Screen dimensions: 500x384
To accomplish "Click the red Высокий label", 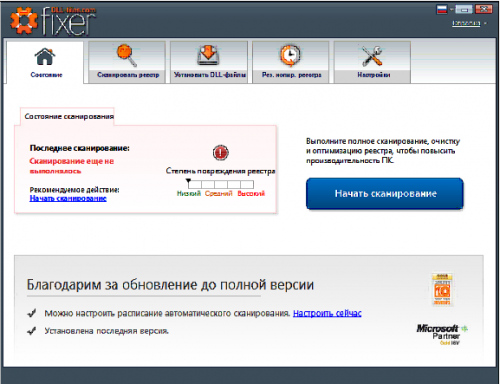I will [x=251, y=193].
